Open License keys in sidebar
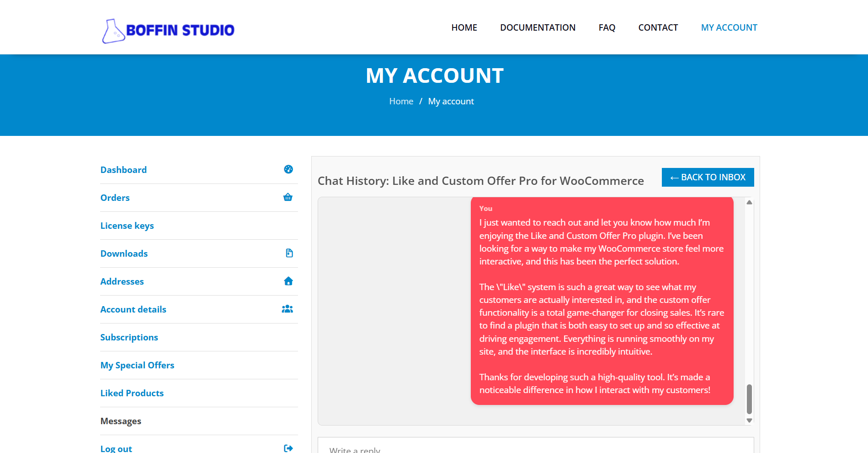 point(127,226)
